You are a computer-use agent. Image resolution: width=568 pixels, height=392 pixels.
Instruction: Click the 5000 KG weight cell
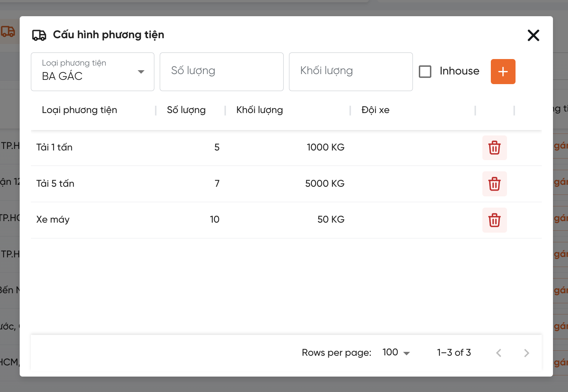[325, 184]
